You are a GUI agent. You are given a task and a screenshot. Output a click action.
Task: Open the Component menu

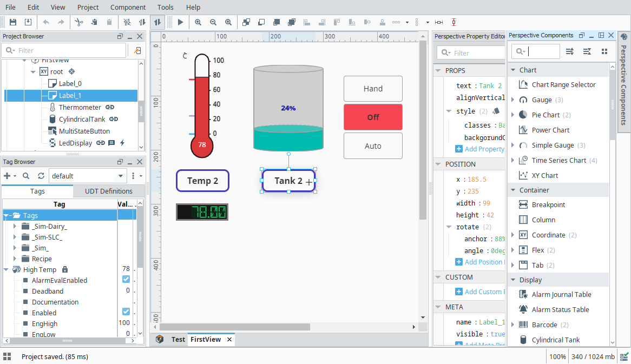point(128,7)
